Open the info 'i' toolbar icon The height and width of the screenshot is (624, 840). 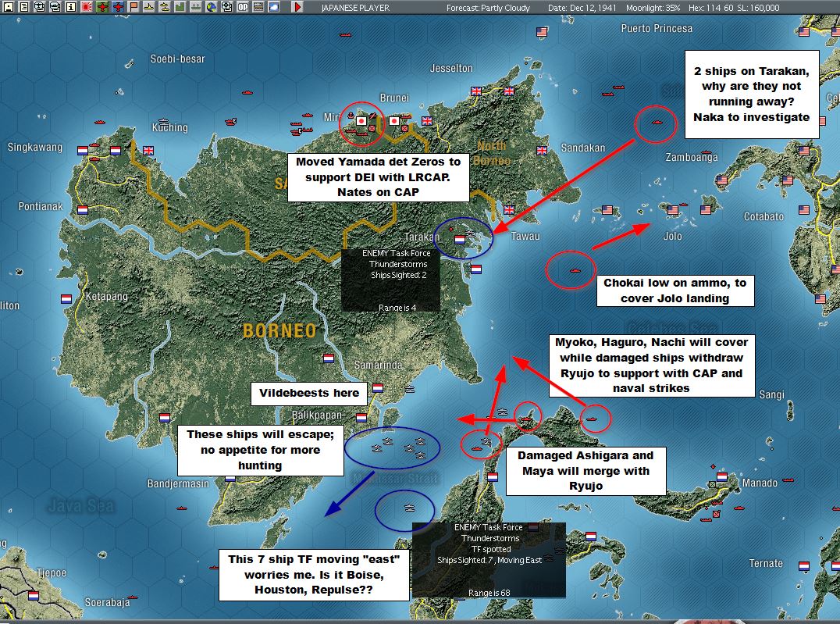70,7
